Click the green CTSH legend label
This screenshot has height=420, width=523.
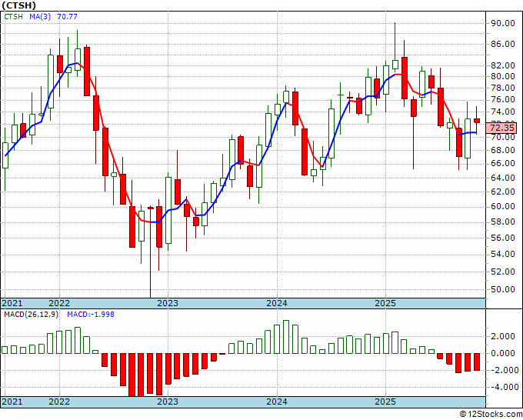click(x=13, y=17)
